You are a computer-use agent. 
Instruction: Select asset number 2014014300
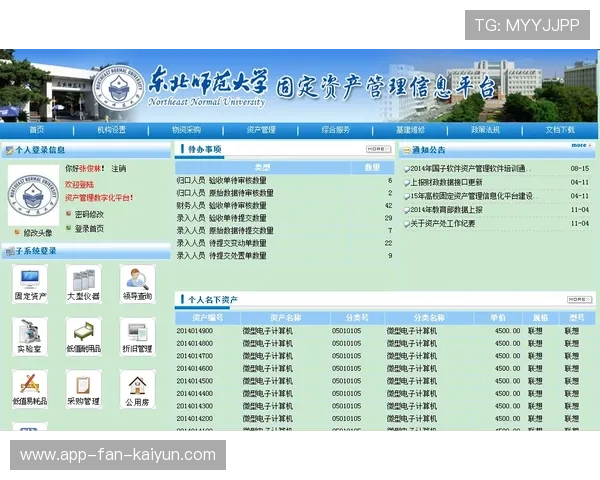pos(195,406)
